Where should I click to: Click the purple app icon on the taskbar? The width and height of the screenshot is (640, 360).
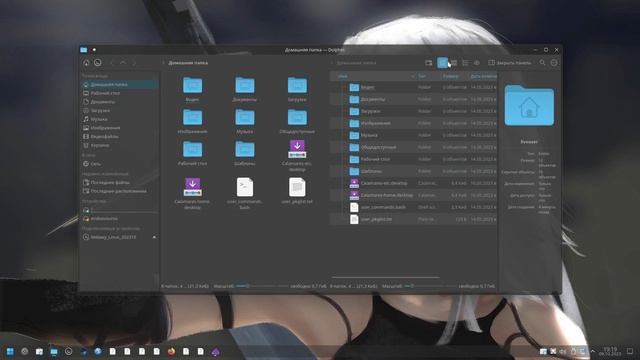coord(216,351)
